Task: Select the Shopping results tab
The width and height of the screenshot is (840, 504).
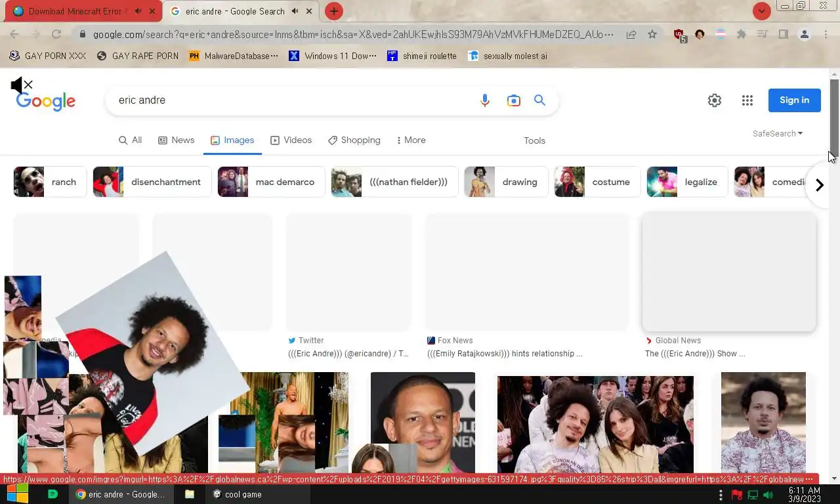Action: (x=354, y=140)
